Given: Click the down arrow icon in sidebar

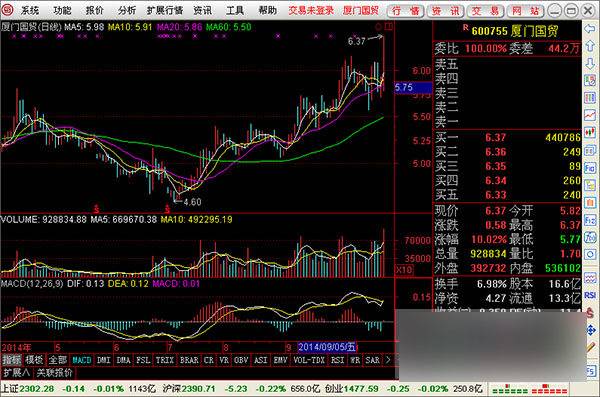Looking at the screenshot, I should pos(590,63).
